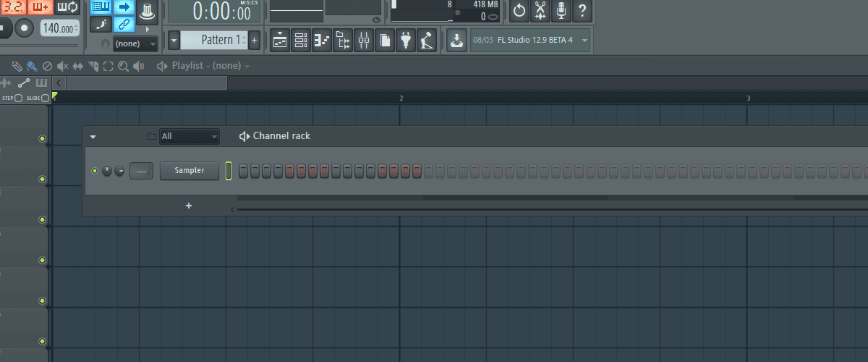Click the tempo tapper metronome icon
This screenshot has width=868, height=362.
pos(428,41)
